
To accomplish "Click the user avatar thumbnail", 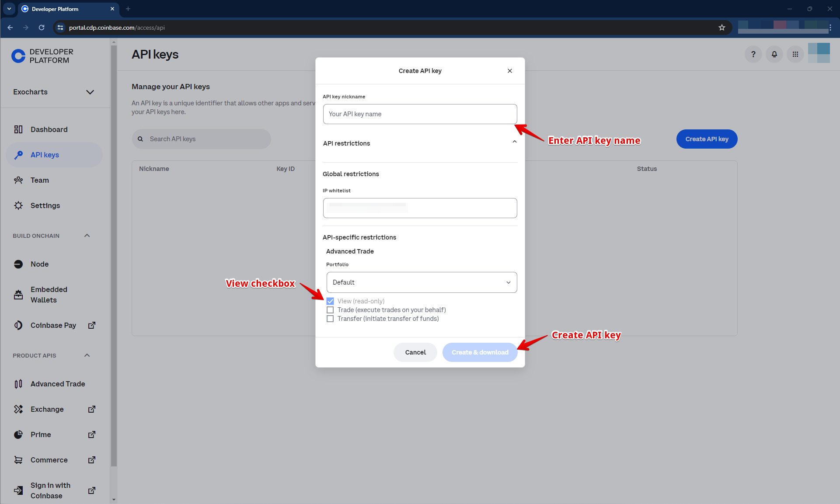I will pos(819,53).
